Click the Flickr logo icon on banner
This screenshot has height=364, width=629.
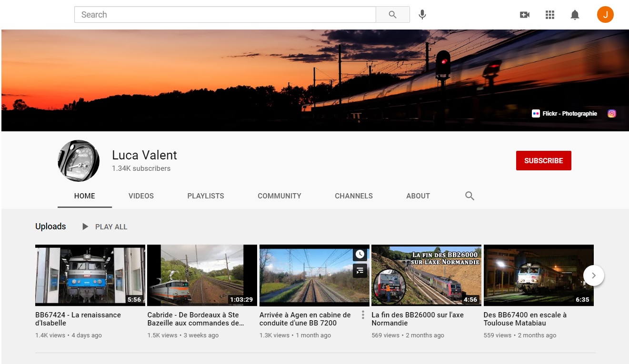[536, 113]
